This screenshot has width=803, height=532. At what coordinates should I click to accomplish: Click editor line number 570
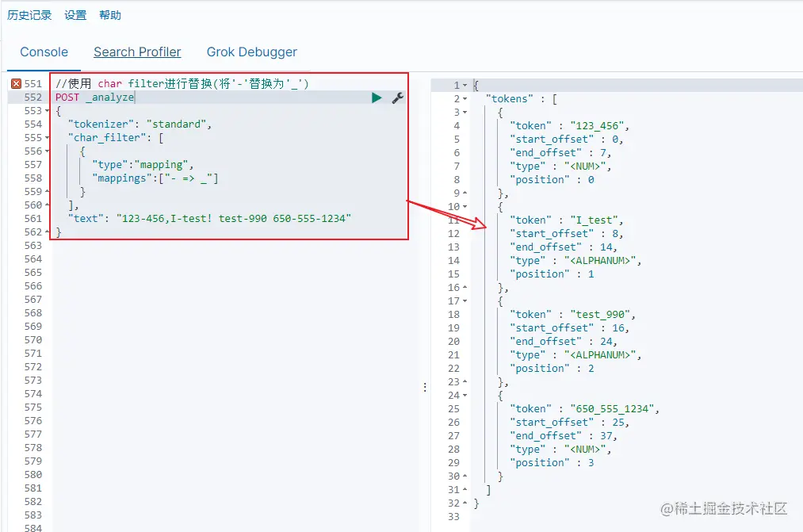33,340
